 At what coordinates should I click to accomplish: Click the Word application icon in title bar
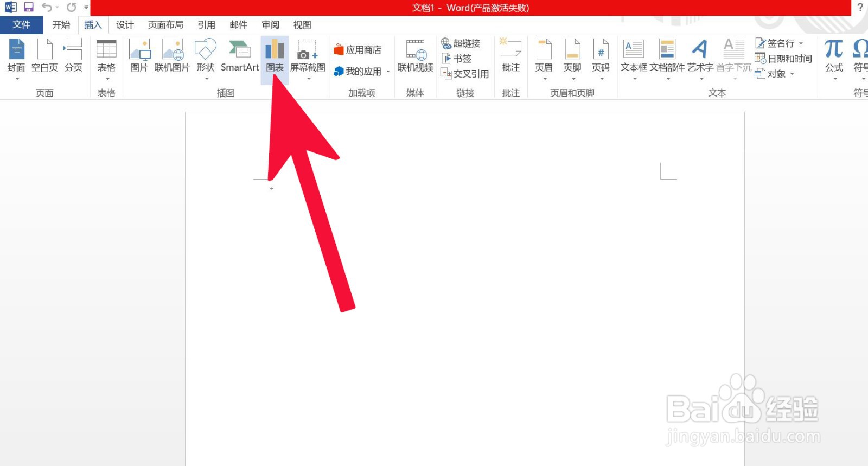pos(10,8)
